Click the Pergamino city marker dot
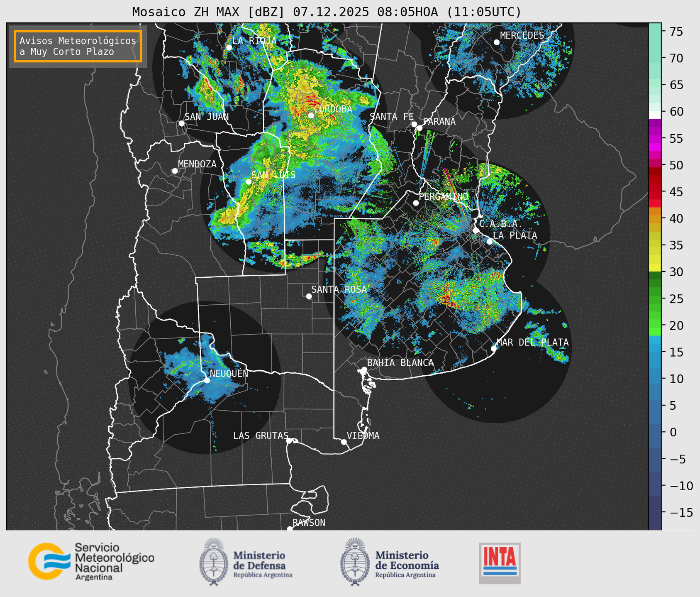 [416, 203]
